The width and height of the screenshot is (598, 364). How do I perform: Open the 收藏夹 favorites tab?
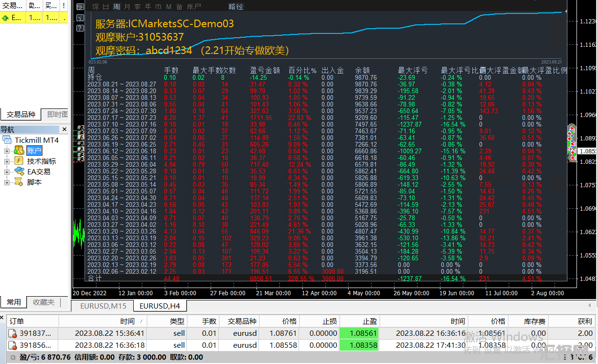pyautogui.click(x=43, y=302)
